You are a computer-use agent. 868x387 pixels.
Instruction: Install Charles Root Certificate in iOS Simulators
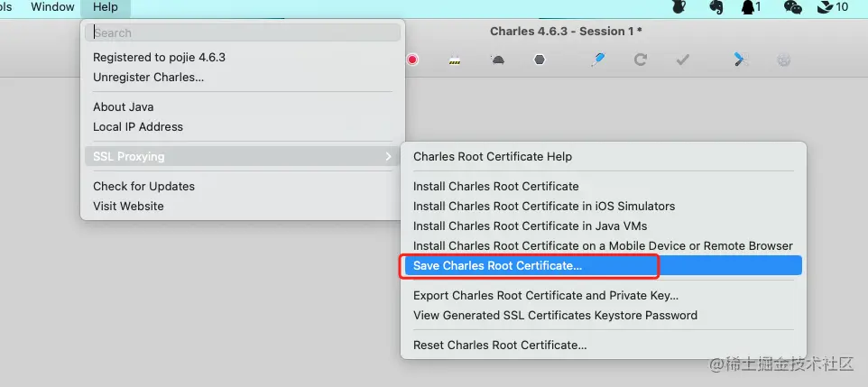click(604, 206)
